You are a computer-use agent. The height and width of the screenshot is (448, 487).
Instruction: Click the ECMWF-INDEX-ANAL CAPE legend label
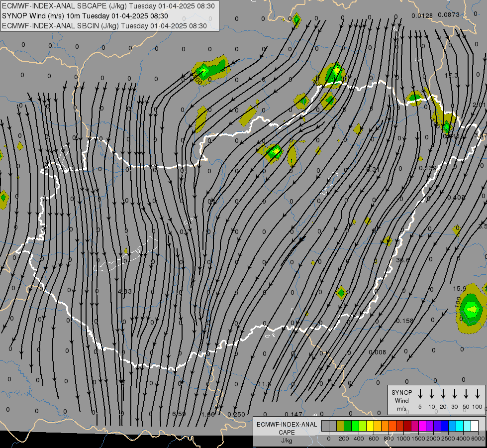coord(287,428)
